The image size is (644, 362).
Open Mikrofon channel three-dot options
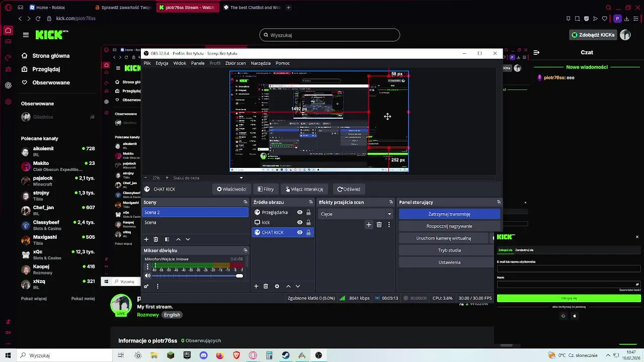[147, 267]
